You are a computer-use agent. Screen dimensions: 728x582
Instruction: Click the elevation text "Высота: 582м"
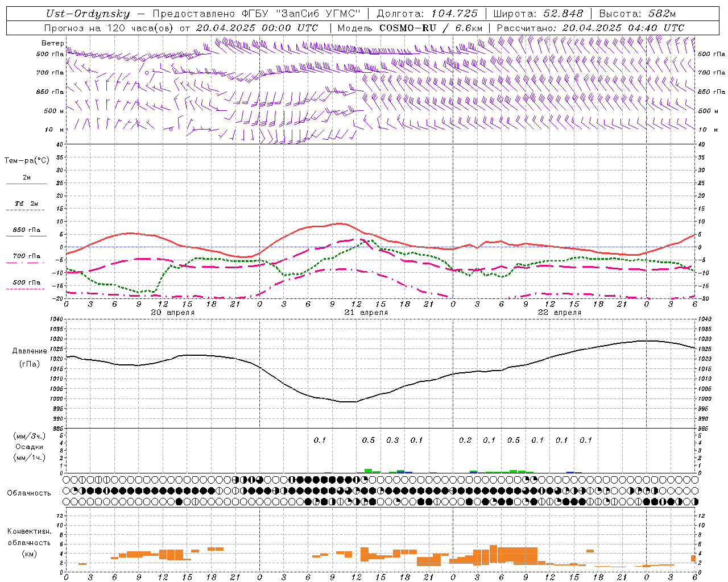click(638, 14)
